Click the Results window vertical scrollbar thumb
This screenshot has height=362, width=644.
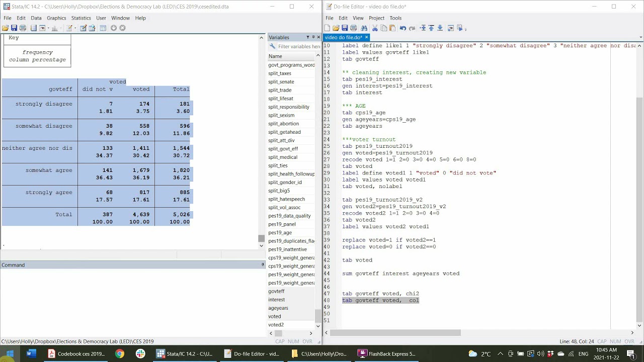261,238
